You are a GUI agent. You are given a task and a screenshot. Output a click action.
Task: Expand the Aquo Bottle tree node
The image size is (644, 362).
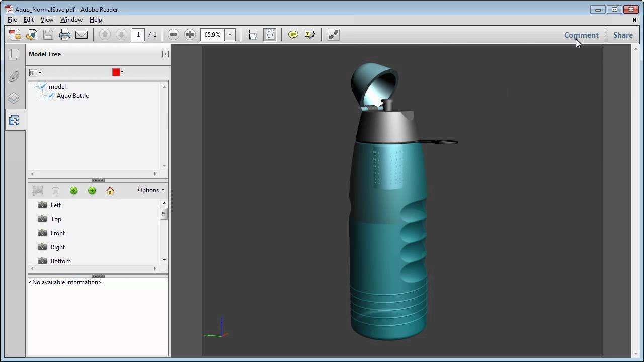[42, 95]
